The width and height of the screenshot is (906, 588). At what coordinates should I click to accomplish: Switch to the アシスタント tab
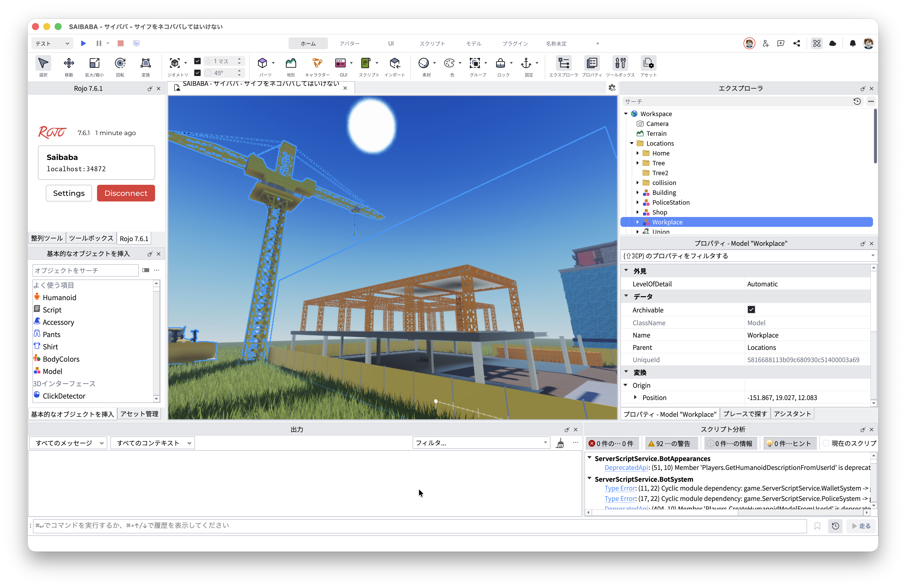pos(793,414)
